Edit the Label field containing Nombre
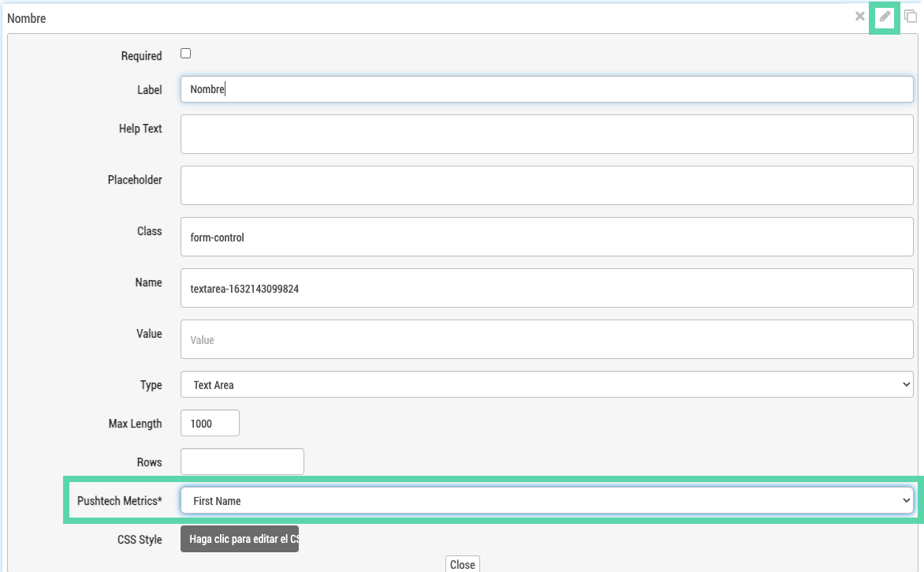 [x=547, y=89]
